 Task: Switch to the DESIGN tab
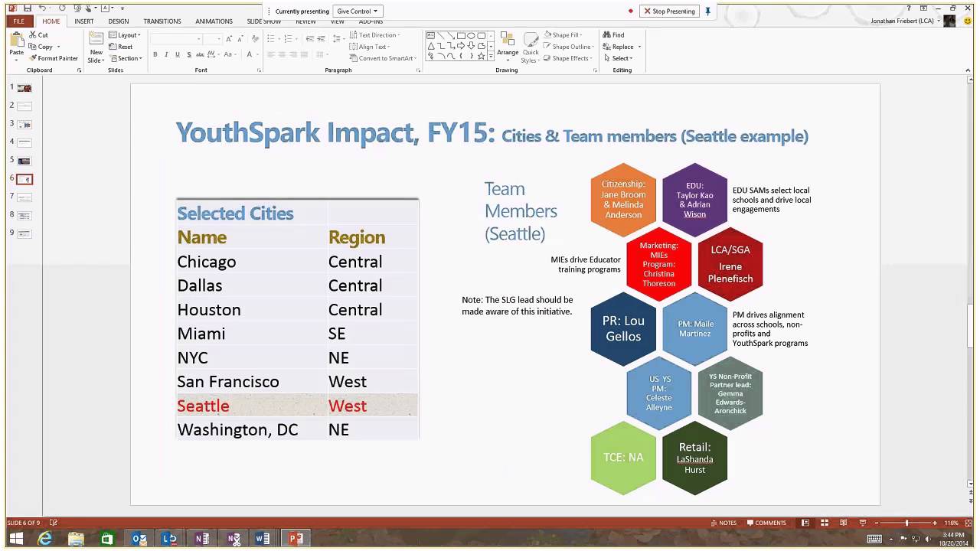pos(119,21)
